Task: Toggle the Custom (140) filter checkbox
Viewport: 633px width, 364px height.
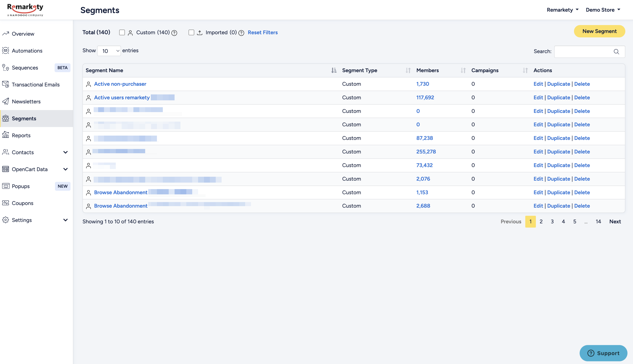Action: click(122, 32)
